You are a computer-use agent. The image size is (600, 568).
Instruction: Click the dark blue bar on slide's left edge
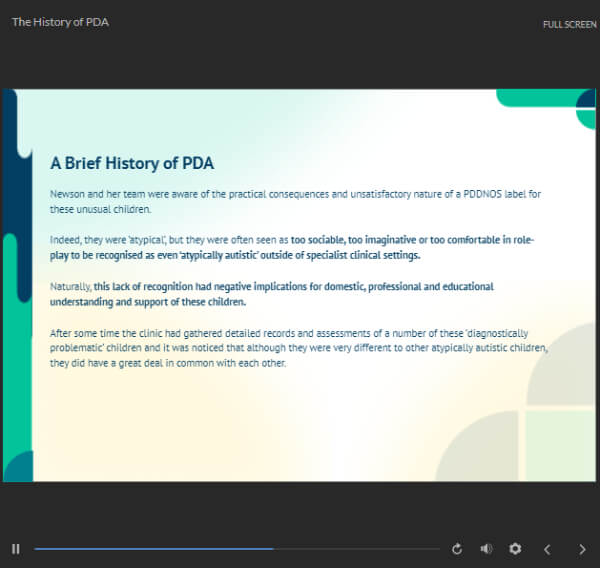9,160
